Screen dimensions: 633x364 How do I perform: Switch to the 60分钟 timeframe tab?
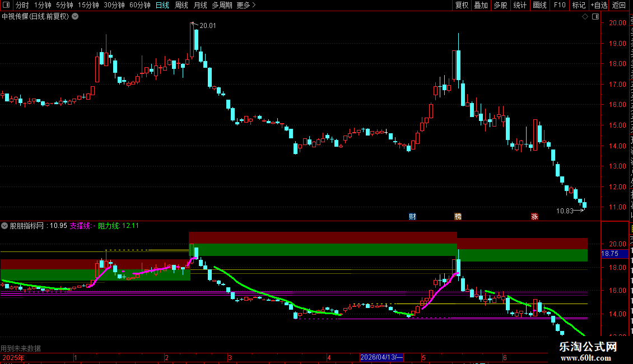(140, 5)
